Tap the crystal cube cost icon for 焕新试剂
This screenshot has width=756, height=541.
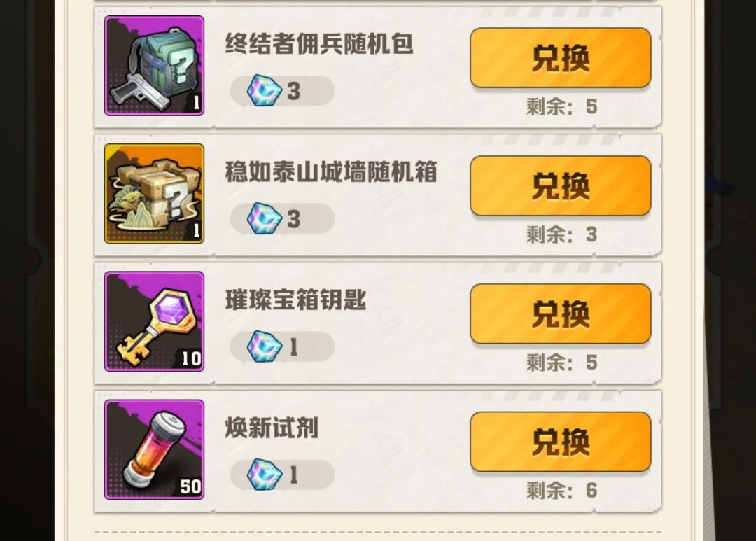pyautogui.click(x=264, y=474)
